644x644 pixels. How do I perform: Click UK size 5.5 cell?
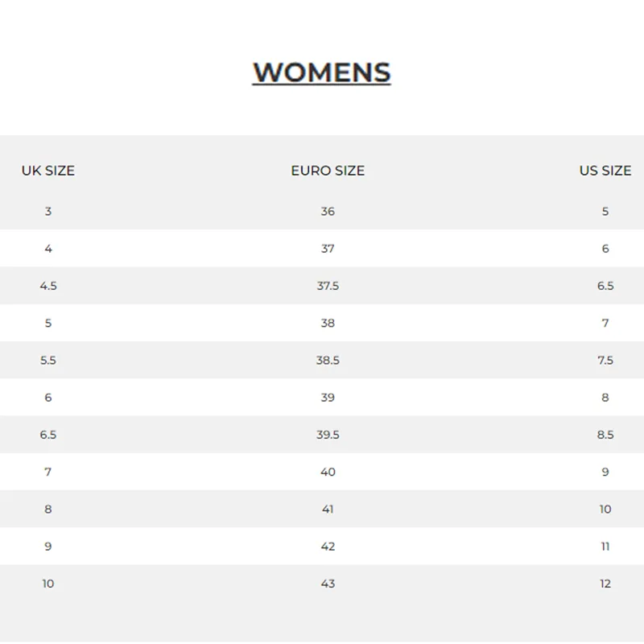tap(48, 360)
